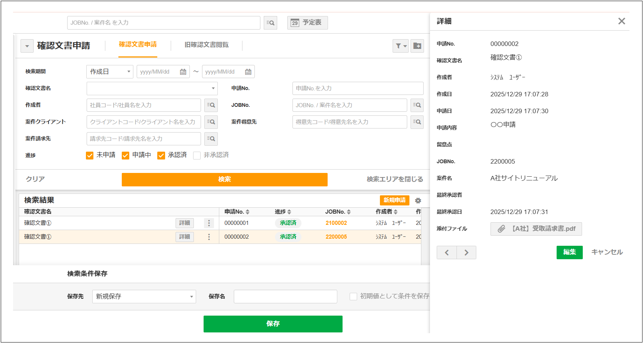Click the top JOBNo. / 案件名 search field
644x344 pixels.
click(x=164, y=23)
